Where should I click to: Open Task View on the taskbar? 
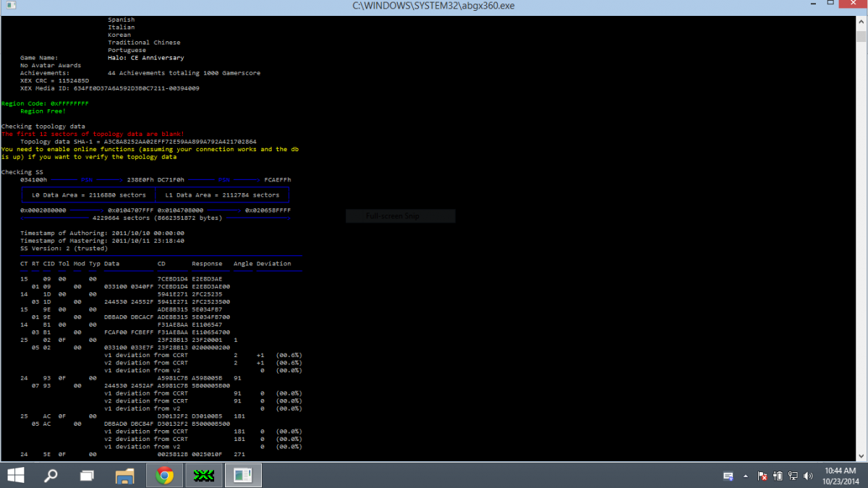87,475
